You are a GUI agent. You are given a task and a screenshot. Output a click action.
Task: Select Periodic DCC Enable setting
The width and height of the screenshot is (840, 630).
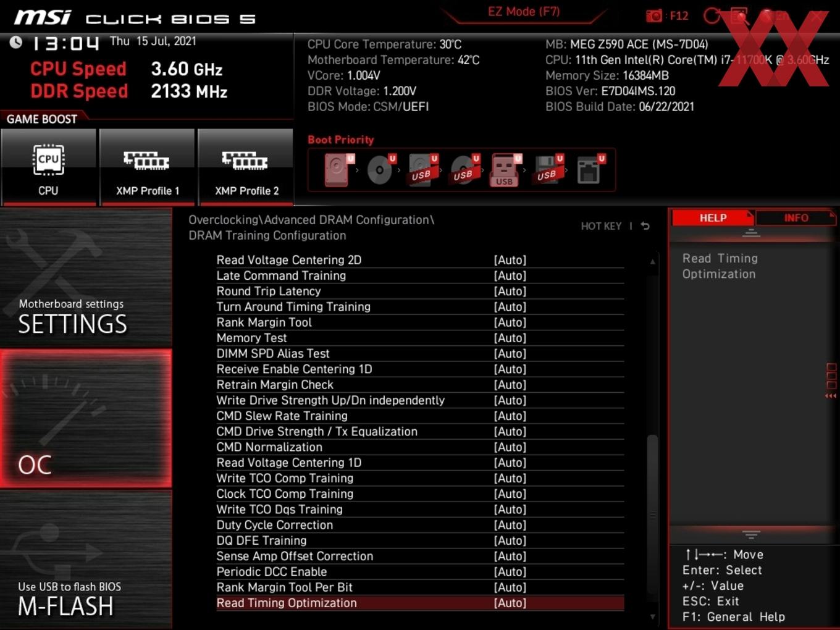pyautogui.click(x=420, y=572)
